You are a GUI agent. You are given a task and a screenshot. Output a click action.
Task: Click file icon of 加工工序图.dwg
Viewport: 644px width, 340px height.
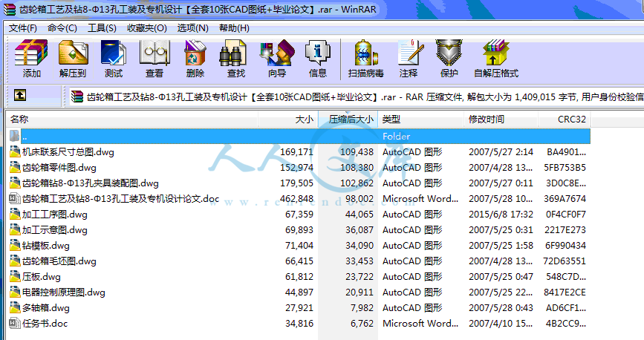pos(15,215)
